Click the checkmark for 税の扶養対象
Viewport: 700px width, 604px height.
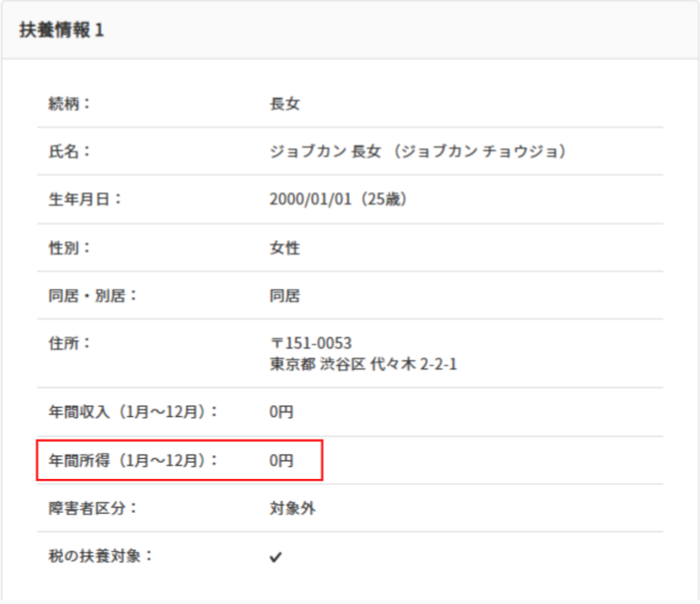(276, 557)
